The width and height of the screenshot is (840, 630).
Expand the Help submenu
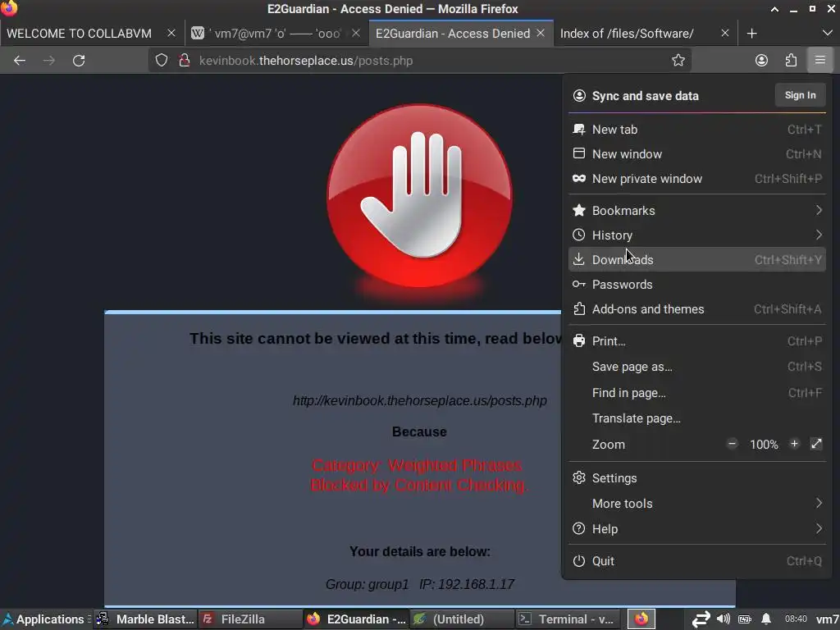(x=697, y=529)
